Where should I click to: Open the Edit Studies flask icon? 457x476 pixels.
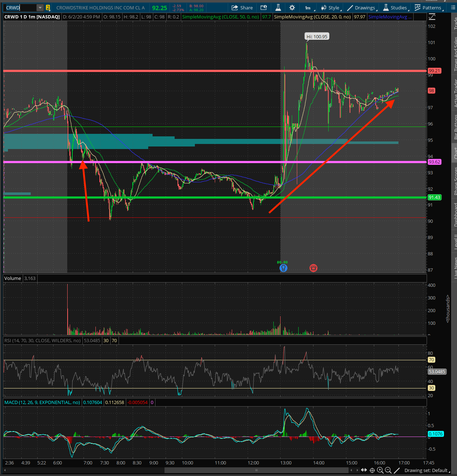(x=278, y=8)
